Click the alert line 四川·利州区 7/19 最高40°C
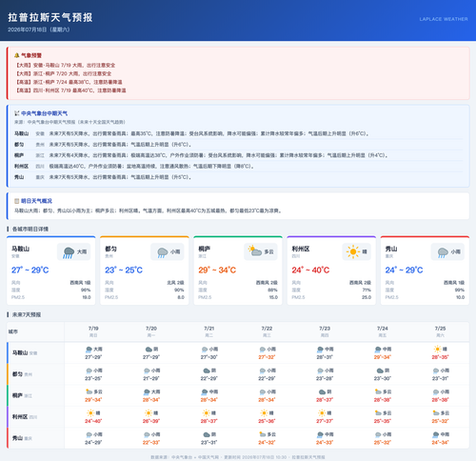 click(70, 90)
